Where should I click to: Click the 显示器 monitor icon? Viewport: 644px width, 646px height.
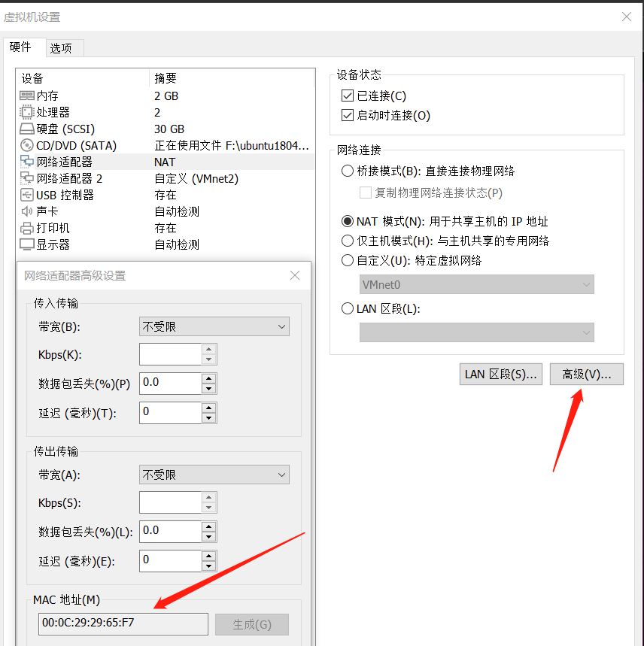point(27,244)
